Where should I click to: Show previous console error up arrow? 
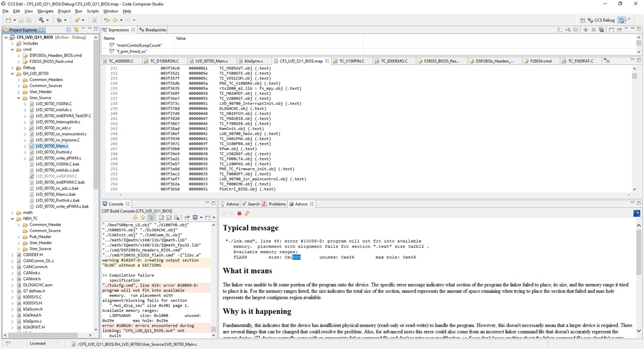coord(143,217)
